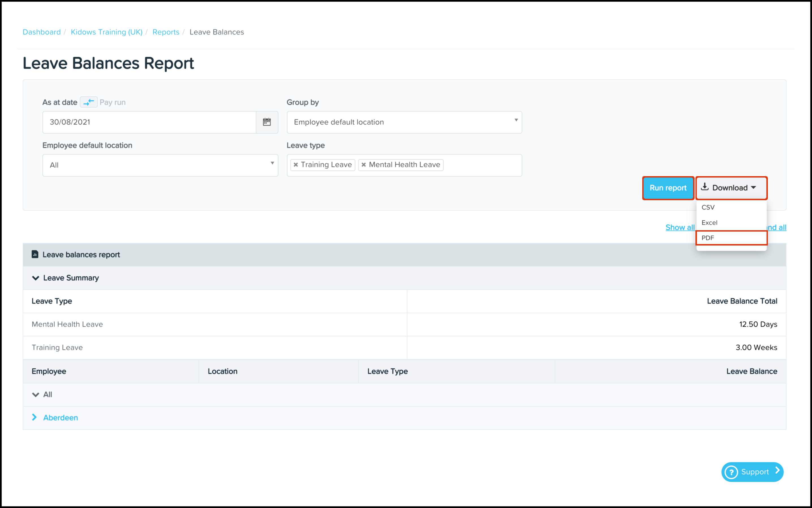The image size is (812, 508).
Task: Open the Download dropdown button
Action: [x=731, y=188]
